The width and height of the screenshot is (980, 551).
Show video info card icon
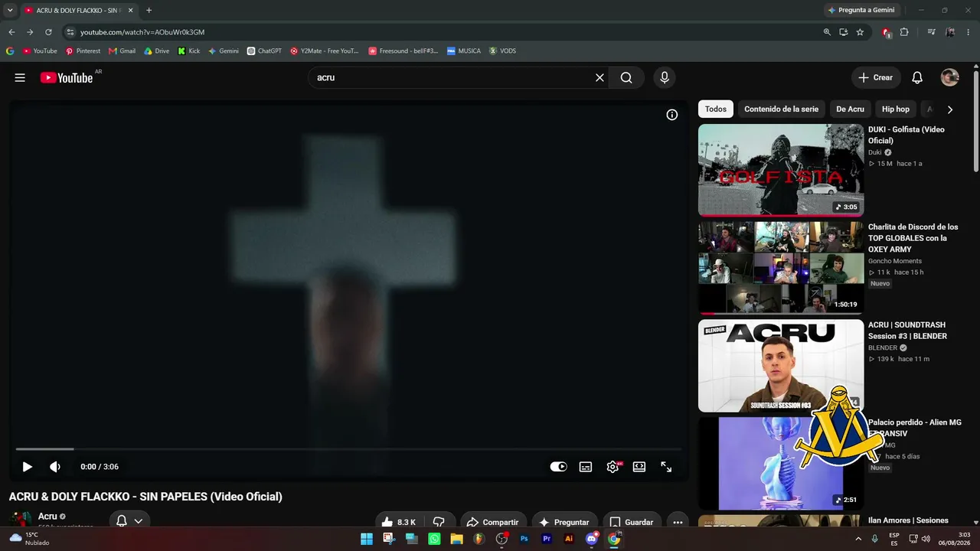click(x=671, y=115)
